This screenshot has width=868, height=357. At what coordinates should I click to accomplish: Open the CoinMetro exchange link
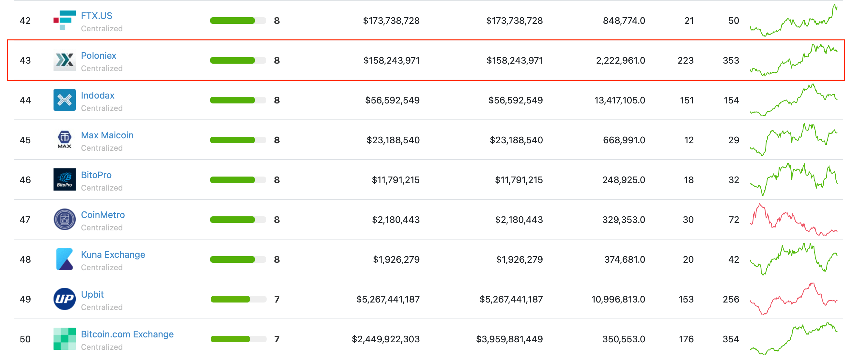click(x=103, y=215)
